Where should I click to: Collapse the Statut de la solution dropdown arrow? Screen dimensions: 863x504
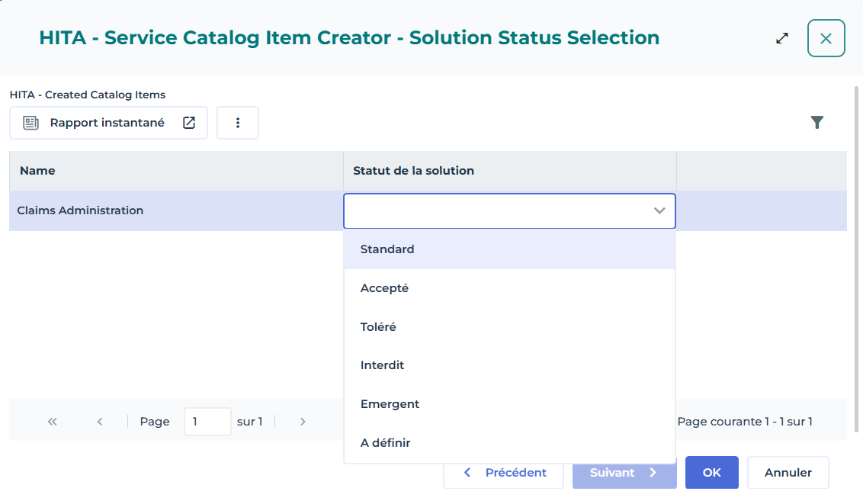(659, 211)
